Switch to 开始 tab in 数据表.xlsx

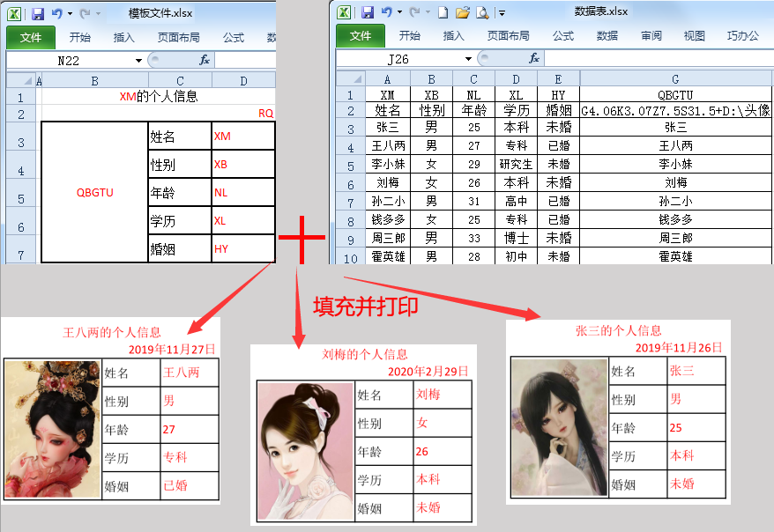409,35
